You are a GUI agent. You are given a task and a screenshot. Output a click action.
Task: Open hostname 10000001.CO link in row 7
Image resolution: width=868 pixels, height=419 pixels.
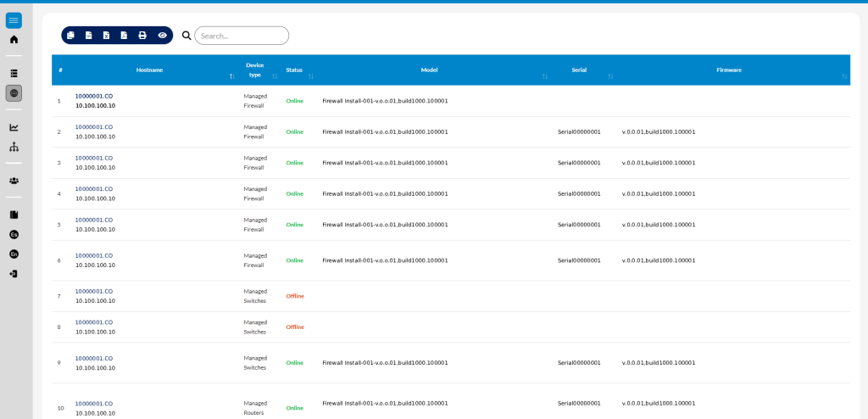pyautogui.click(x=94, y=291)
